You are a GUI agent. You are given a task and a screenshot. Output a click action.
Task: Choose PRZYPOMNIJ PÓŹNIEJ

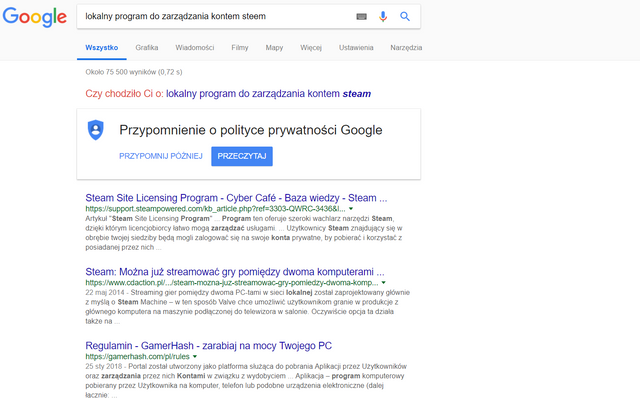[x=161, y=156]
